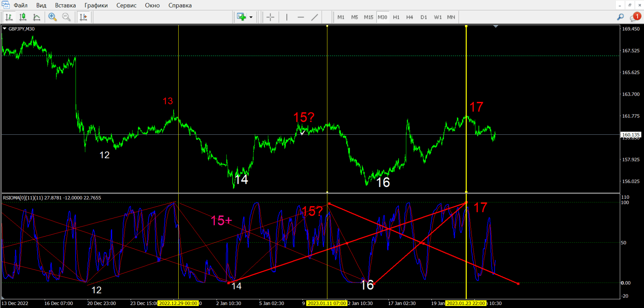Image resolution: width=644 pixels, height=308 pixels.
Task: Select white label 14 on price chart
Action: pyautogui.click(x=241, y=179)
